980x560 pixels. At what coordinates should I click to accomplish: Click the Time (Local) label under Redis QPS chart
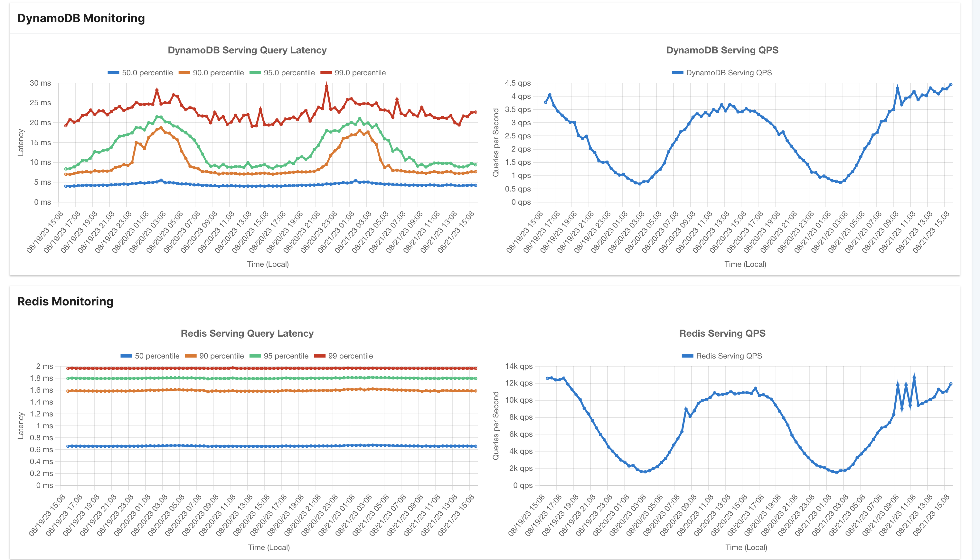pyautogui.click(x=746, y=547)
